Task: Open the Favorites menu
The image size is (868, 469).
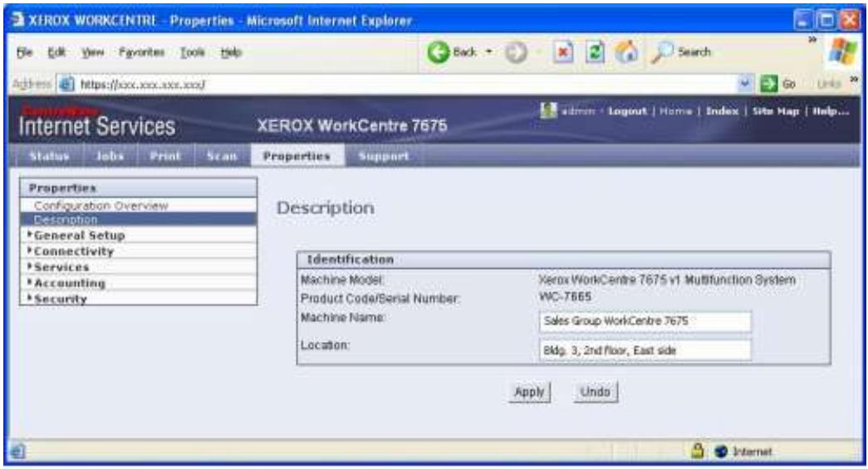Action: (142, 52)
